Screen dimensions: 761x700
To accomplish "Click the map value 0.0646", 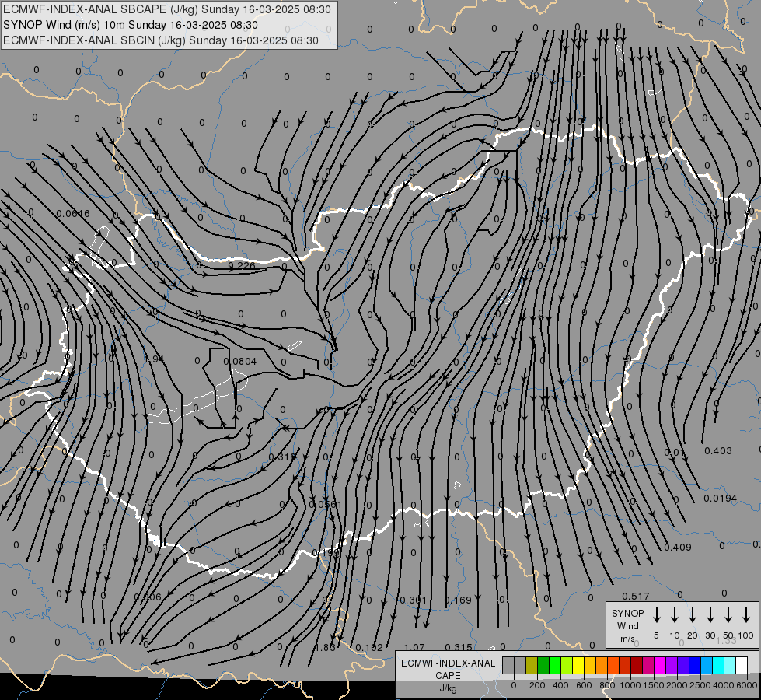I will coord(73,213).
